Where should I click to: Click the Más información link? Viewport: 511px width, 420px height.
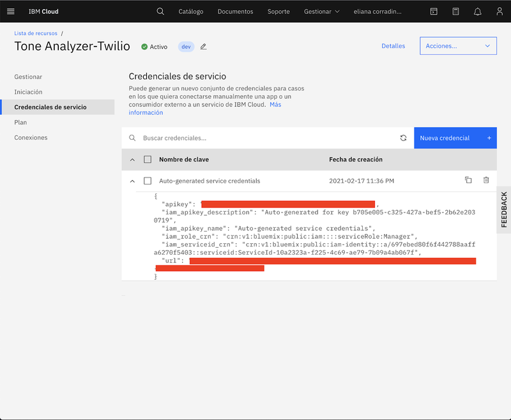146,112
